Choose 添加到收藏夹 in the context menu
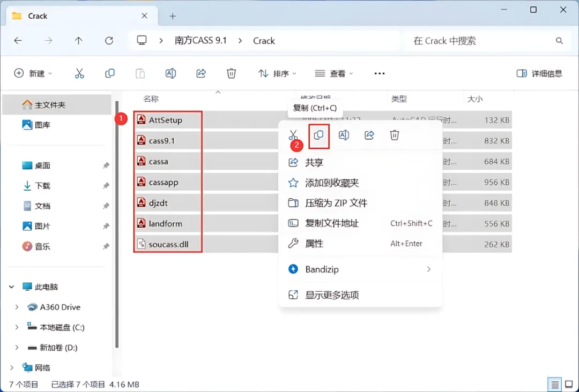Screen dimensions: 579x392 tap(360, 183)
